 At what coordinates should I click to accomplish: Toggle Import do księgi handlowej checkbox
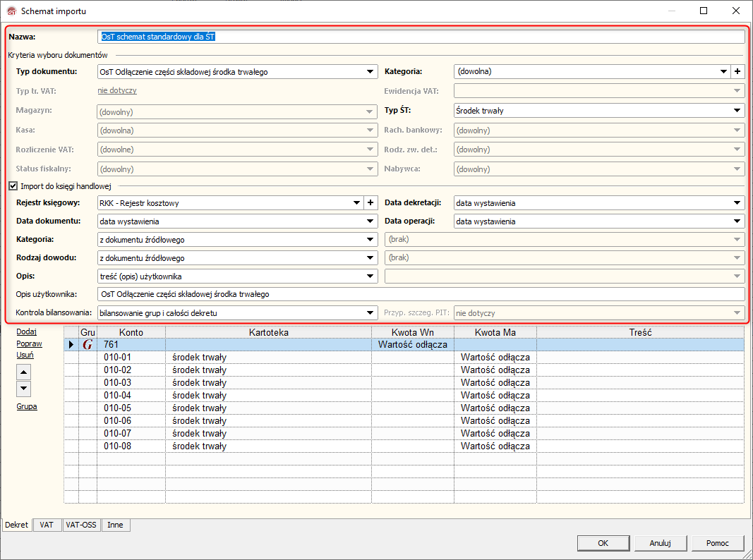[13, 186]
